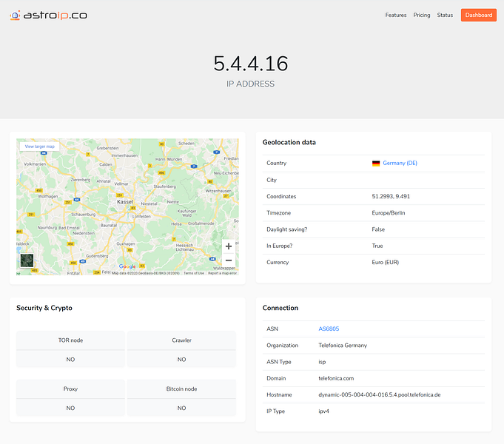504x444 pixels.
Task: Click the Crawler cell
Action: [181, 340]
